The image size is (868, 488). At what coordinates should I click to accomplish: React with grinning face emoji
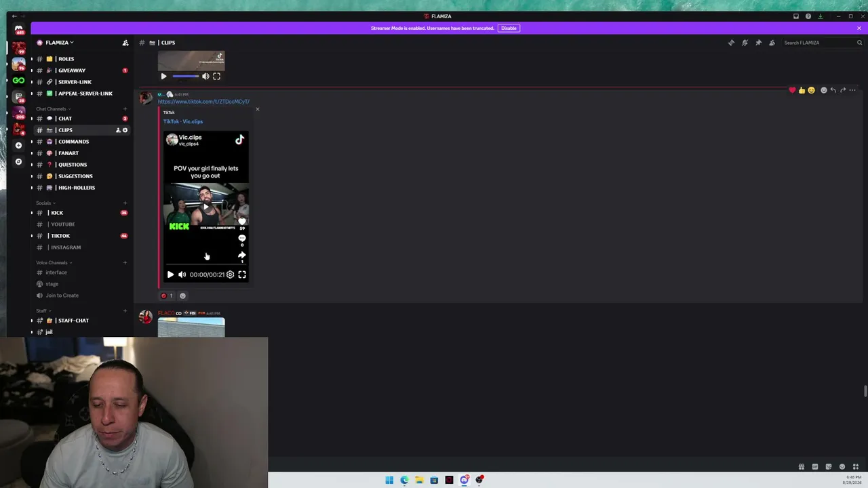[x=811, y=90]
